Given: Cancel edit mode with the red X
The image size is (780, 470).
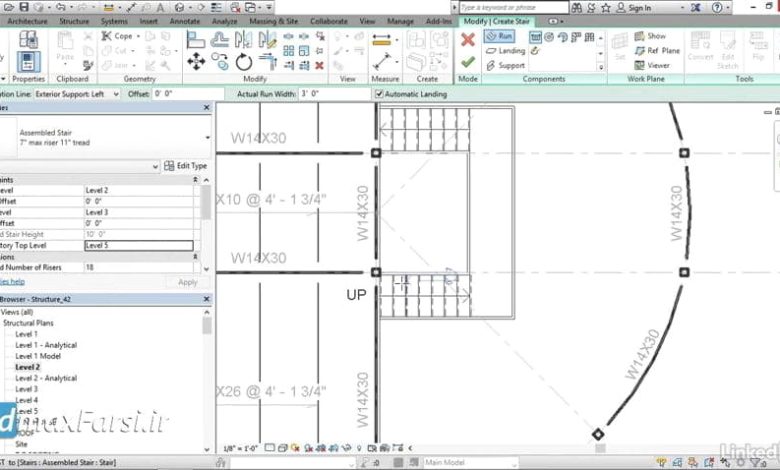Looking at the screenshot, I should pyautogui.click(x=467, y=40).
